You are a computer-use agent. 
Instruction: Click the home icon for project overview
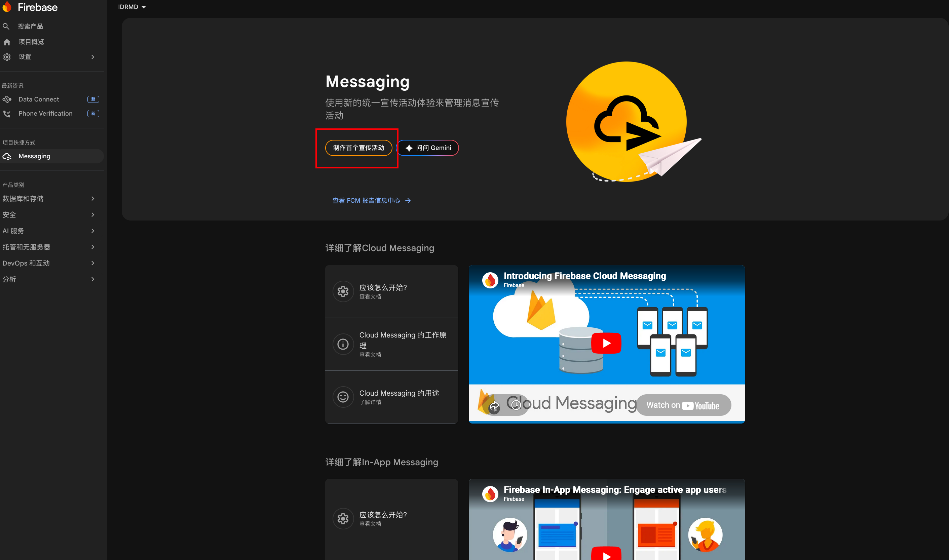click(x=7, y=42)
